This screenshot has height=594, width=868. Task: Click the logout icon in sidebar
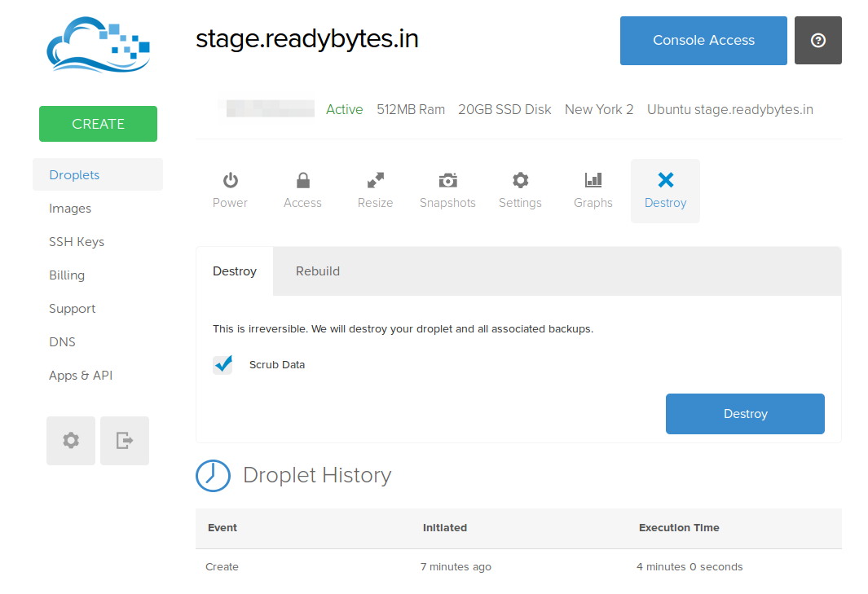125,441
